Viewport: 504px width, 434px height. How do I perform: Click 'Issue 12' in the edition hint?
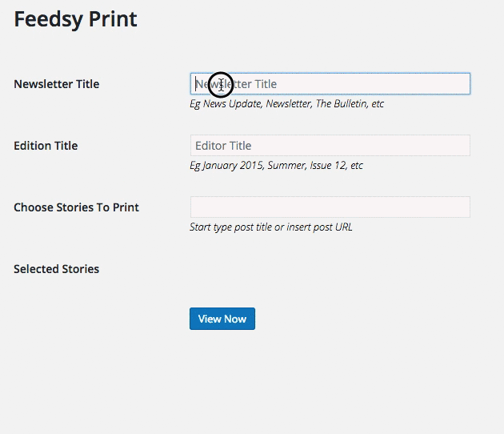click(x=329, y=166)
